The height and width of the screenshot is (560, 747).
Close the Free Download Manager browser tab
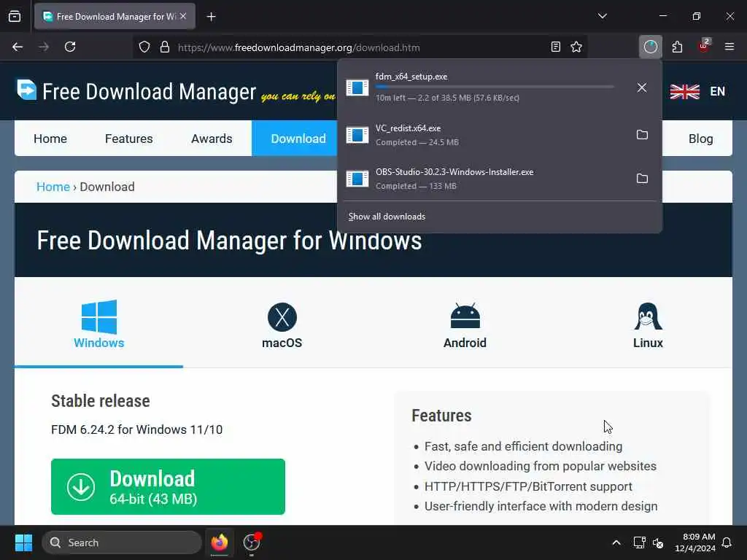click(x=183, y=16)
